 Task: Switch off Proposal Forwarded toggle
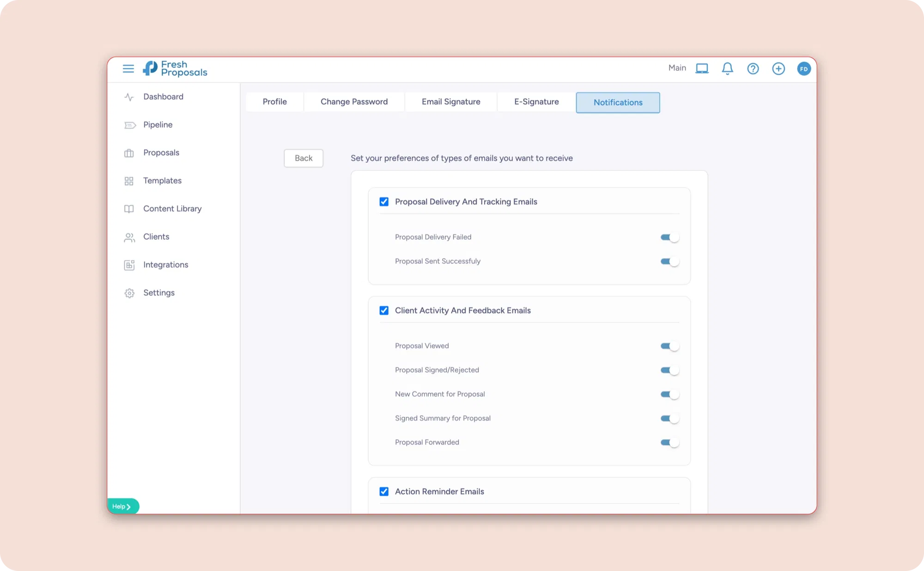[x=669, y=443]
